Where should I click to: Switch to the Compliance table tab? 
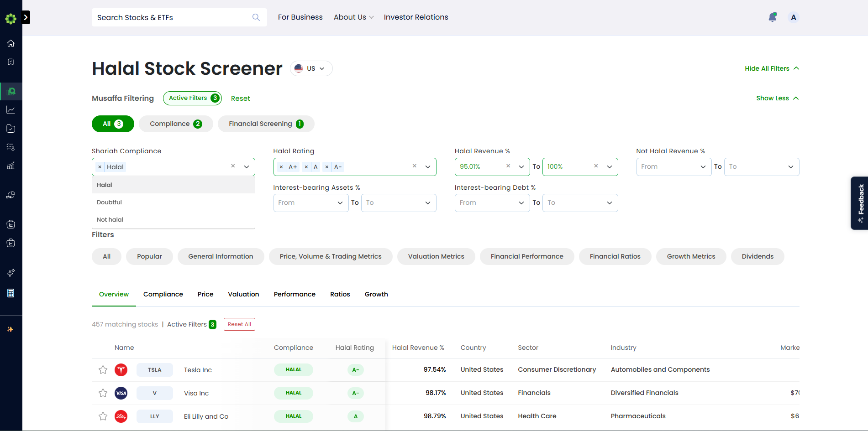(163, 294)
